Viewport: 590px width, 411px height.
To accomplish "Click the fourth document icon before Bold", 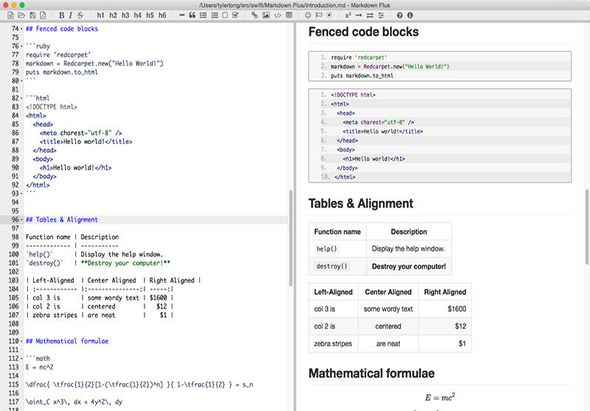I will [x=43, y=15].
